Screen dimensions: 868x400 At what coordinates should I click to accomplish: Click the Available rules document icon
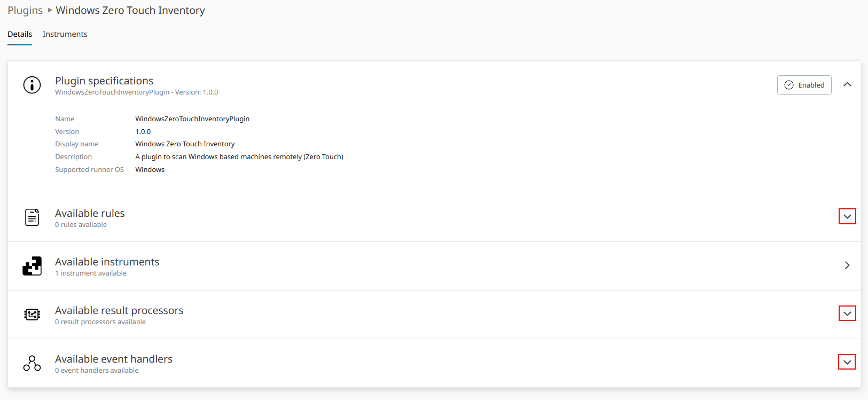tap(32, 217)
